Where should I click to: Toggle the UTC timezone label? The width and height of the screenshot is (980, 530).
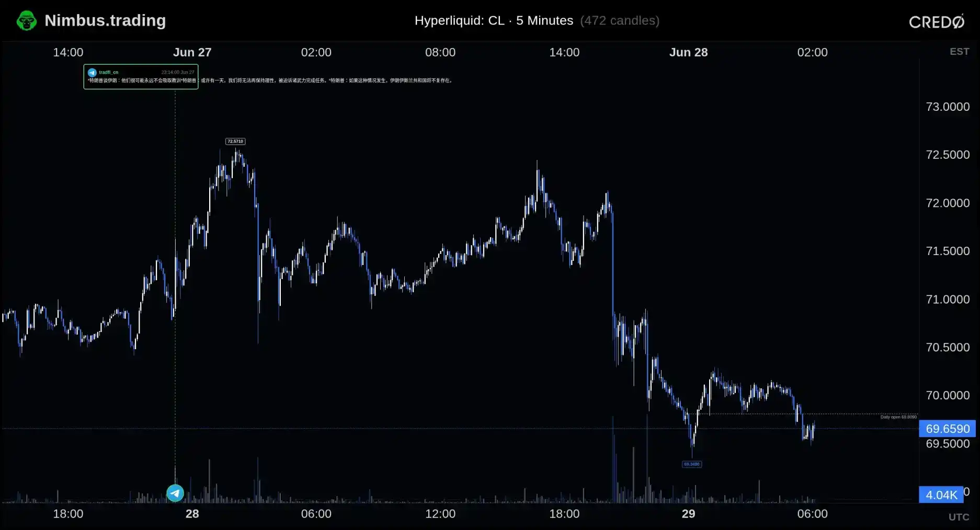tap(959, 517)
